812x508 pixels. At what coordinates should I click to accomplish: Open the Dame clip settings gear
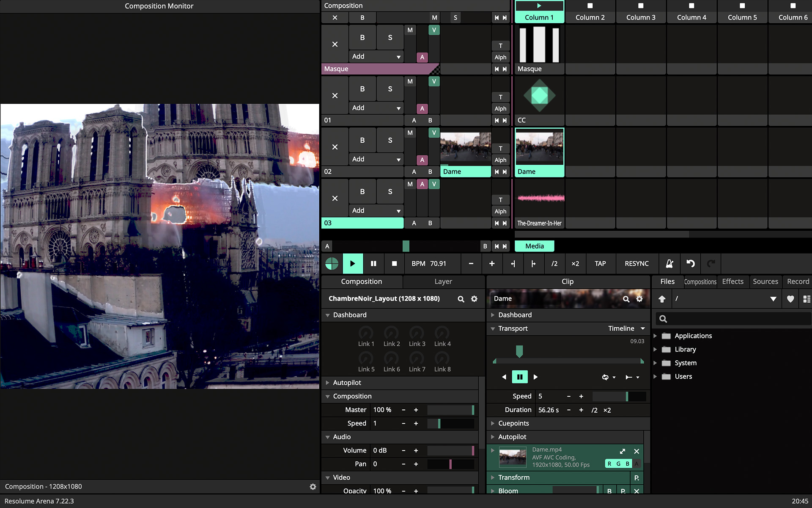639,299
